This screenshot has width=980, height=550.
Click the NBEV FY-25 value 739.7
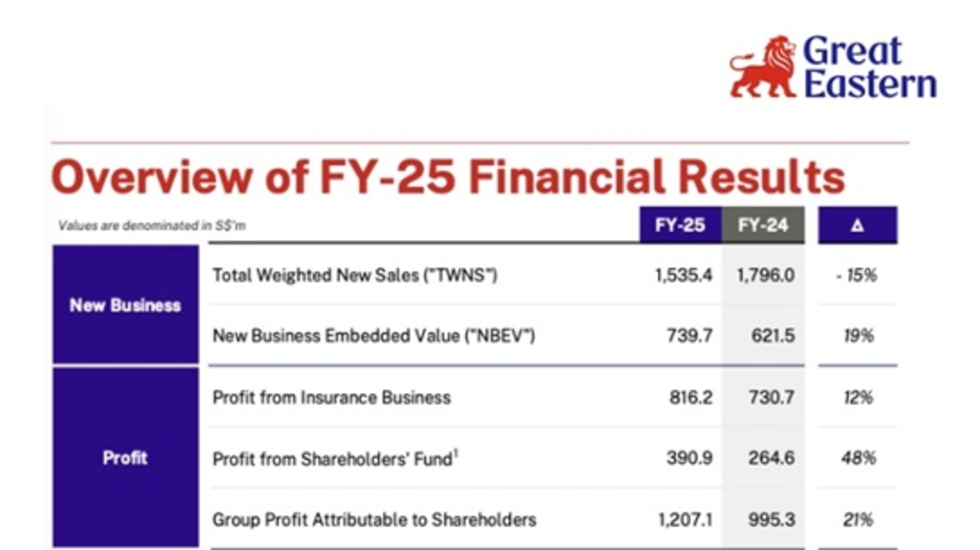pos(690,335)
